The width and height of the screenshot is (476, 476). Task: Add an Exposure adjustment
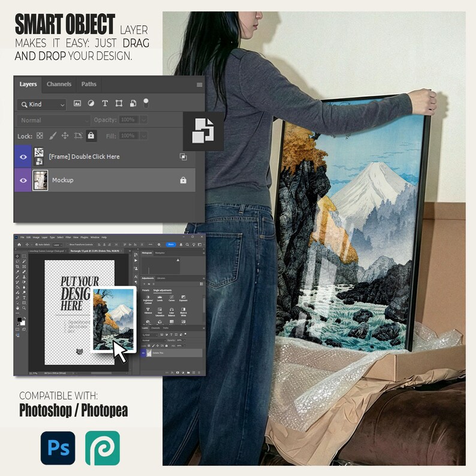click(183, 299)
